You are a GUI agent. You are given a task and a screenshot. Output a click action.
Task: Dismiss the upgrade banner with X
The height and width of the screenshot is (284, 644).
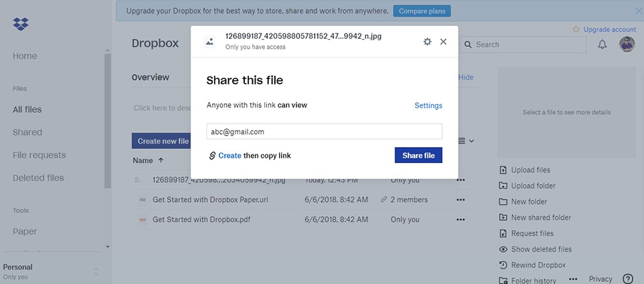point(638,11)
